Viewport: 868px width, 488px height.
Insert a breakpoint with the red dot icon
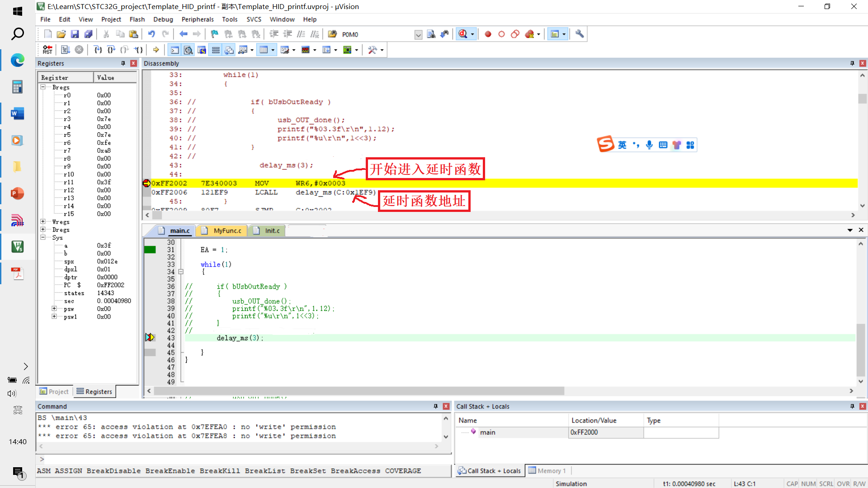(x=488, y=34)
